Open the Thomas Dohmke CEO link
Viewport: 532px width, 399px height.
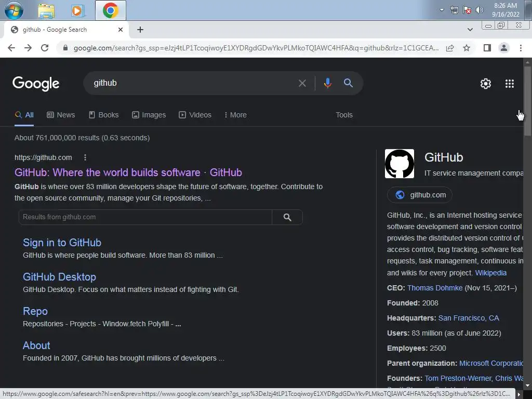435,288
